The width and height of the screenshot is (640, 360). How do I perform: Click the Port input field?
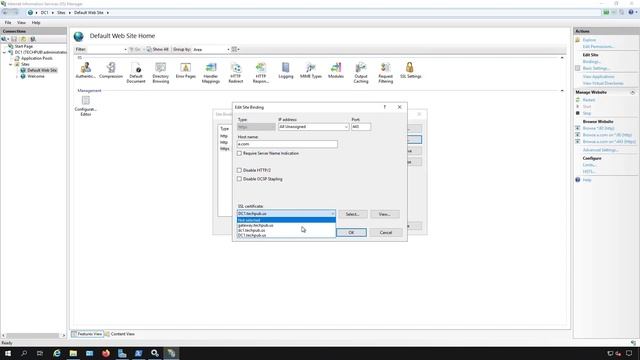(361, 127)
